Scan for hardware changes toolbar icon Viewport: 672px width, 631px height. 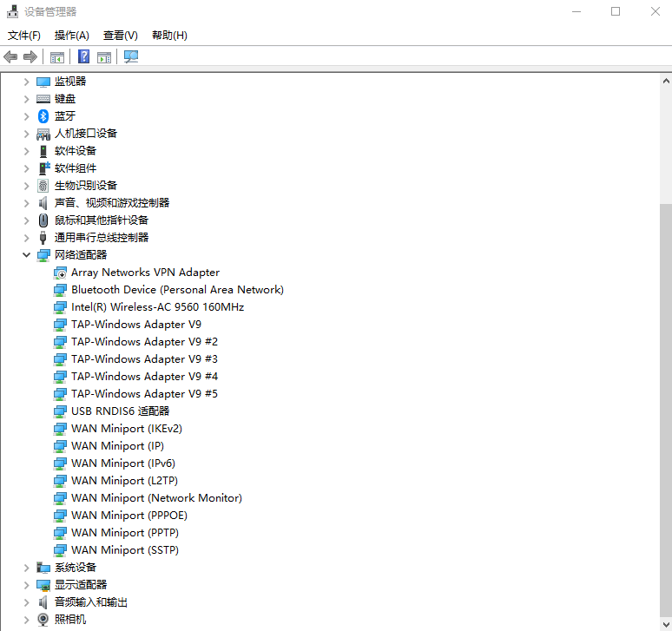point(131,56)
